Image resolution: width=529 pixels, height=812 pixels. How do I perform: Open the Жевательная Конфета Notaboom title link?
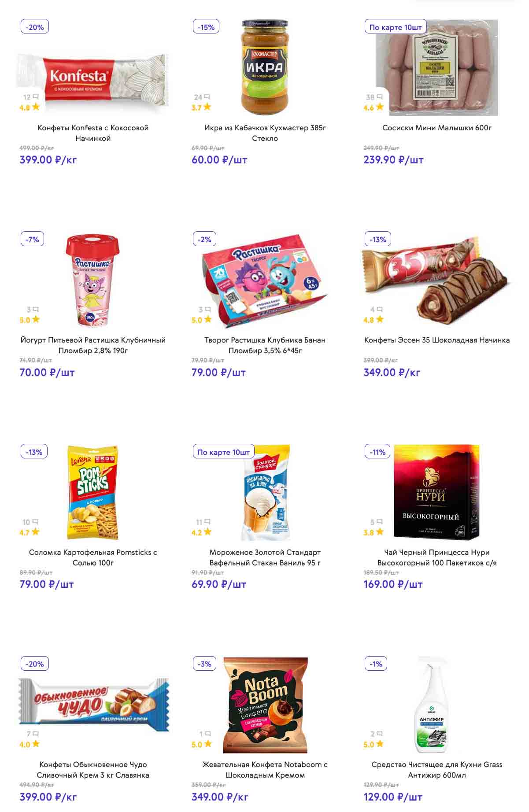[x=265, y=770]
